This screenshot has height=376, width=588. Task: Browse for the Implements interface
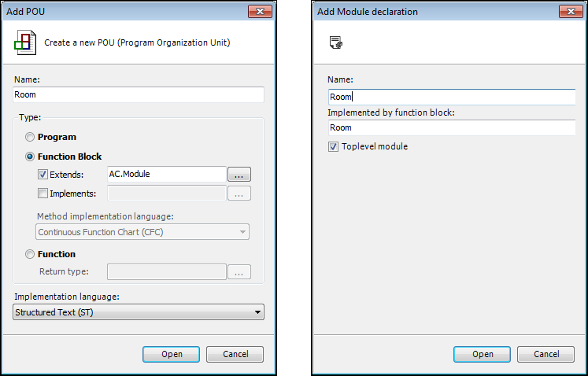[239, 194]
